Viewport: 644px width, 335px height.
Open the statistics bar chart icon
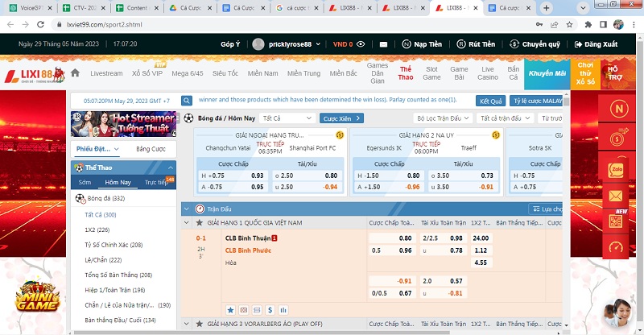click(283, 310)
